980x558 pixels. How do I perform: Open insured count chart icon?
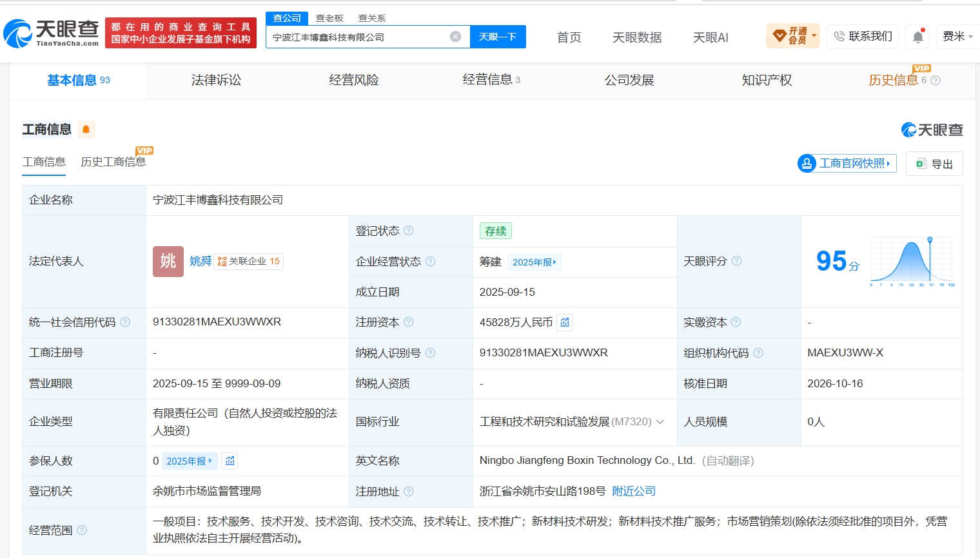tap(230, 461)
